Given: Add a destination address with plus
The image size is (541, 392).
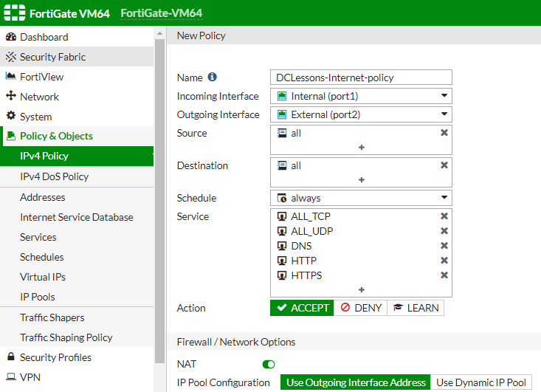Looking at the screenshot, I should [362, 180].
